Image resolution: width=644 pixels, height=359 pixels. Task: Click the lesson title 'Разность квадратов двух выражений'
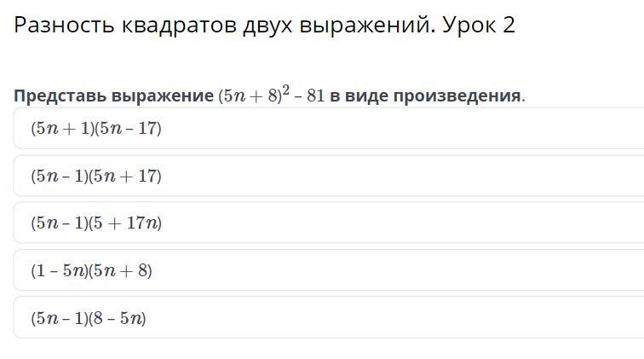coord(224,26)
